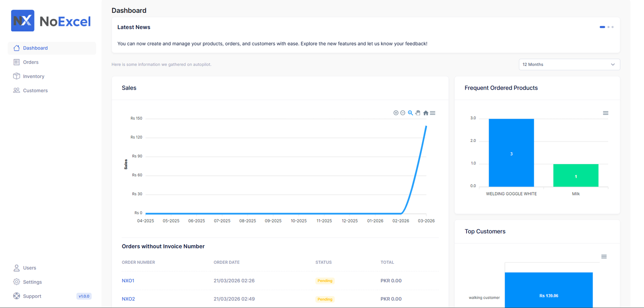Screen dimensions: 644x308
Task: Zoom out on the Sales chart
Action: [x=403, y=113]
